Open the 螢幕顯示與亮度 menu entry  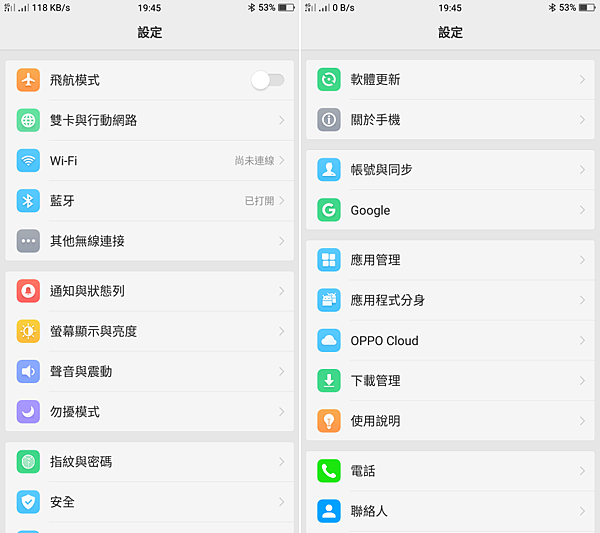coord(150,331)
